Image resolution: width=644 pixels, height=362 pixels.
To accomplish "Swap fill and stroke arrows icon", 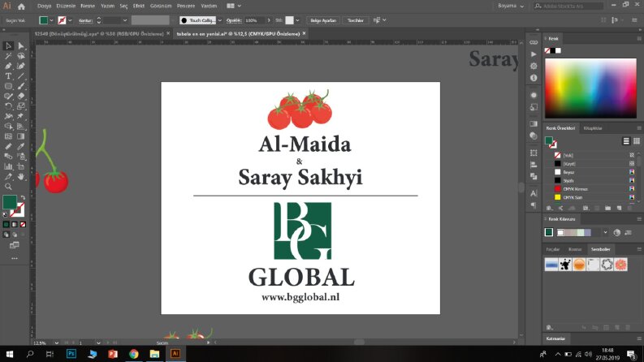I will click(23, 198).
